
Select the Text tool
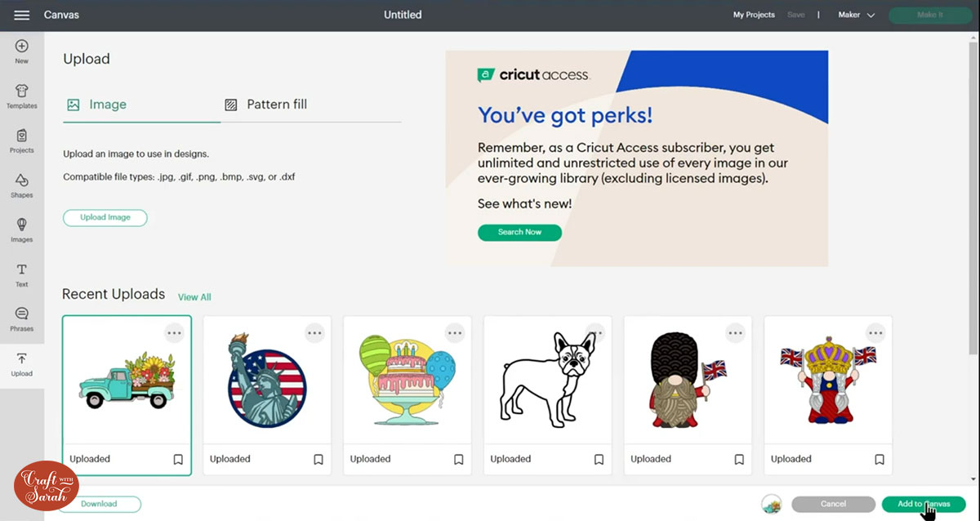22,274
